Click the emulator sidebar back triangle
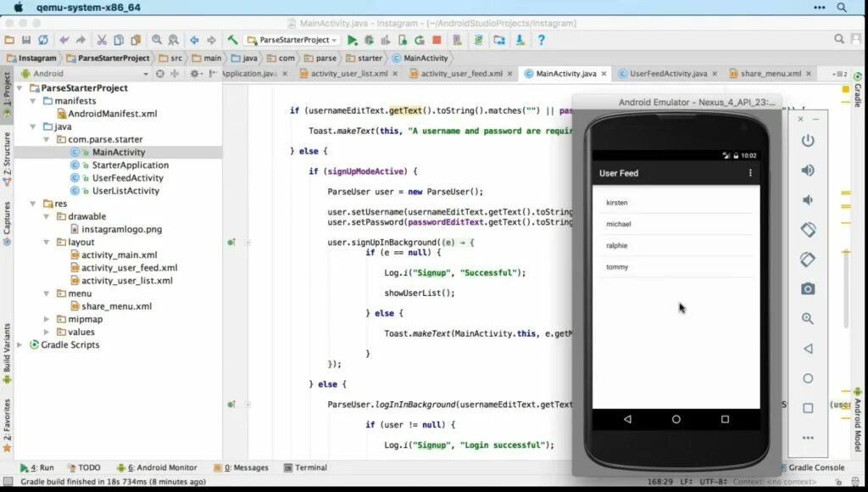The image size is (868, 492). pyautogui.click(x=808, y=349)
